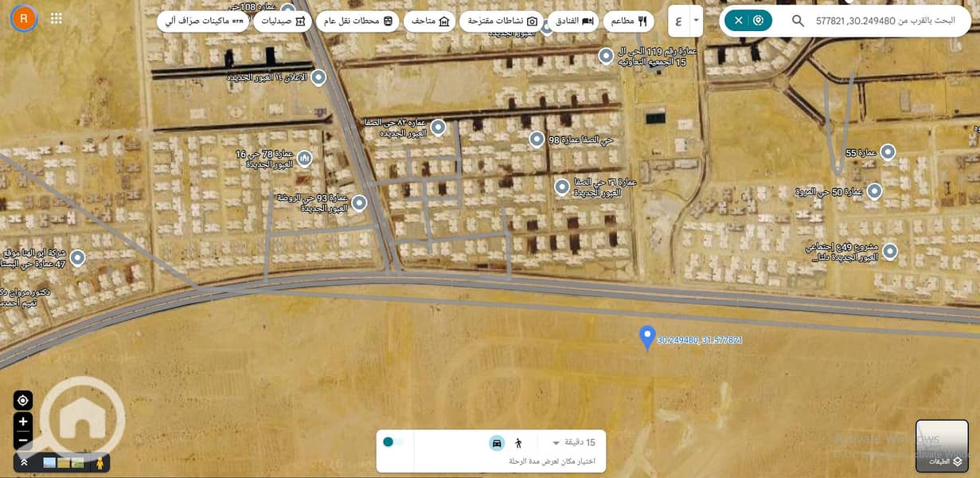Select the عمارة ٨٢ حي الصفا marker
The image size is (980, 478).
point(438,127)
